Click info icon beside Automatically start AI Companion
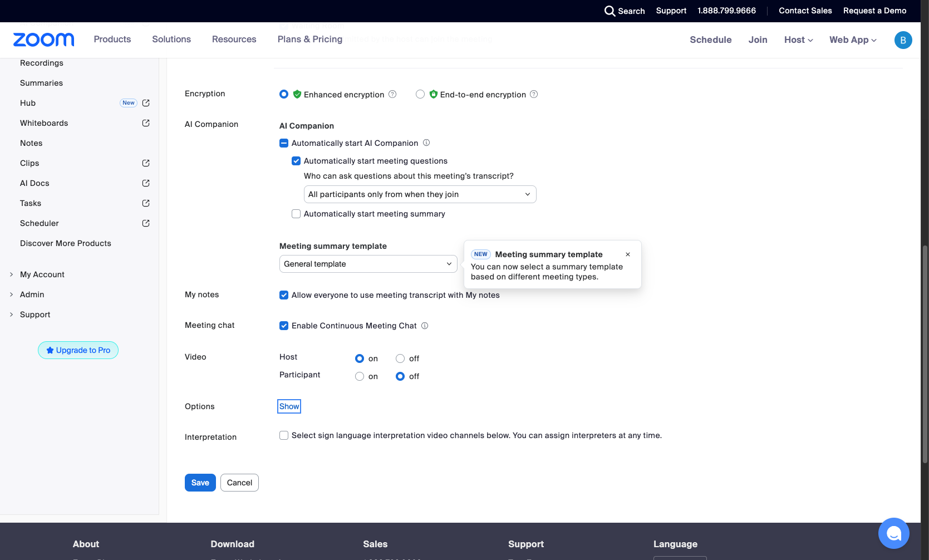The width and height of the screenshot is (929, 560). point(426,143)
